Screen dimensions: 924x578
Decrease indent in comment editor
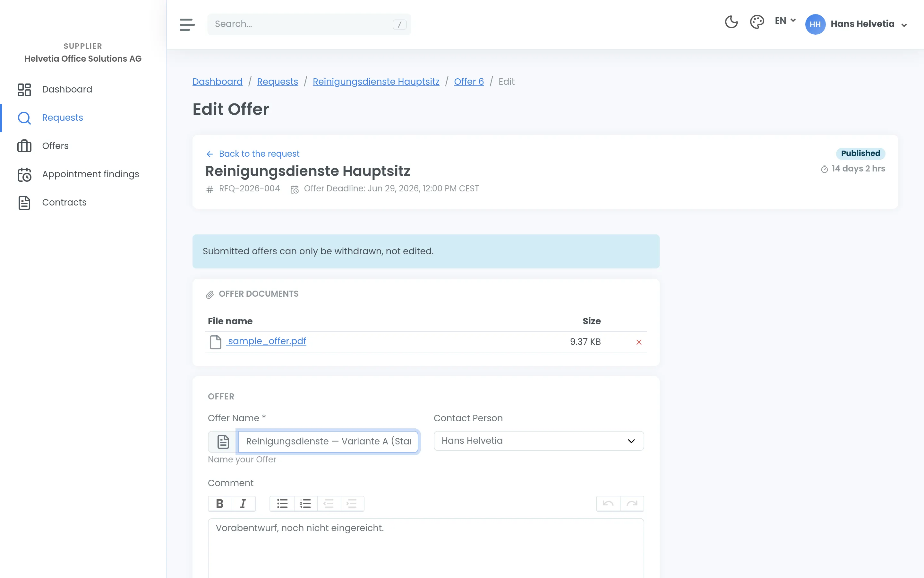(x=329, y=504)
